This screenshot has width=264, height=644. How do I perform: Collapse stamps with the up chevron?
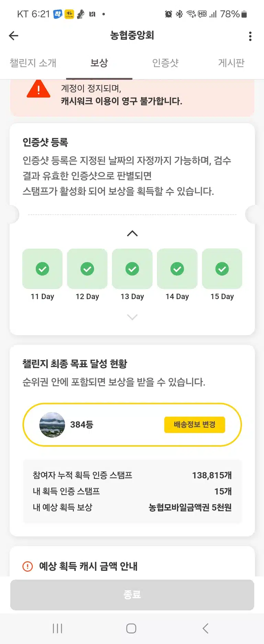point(132,234)
